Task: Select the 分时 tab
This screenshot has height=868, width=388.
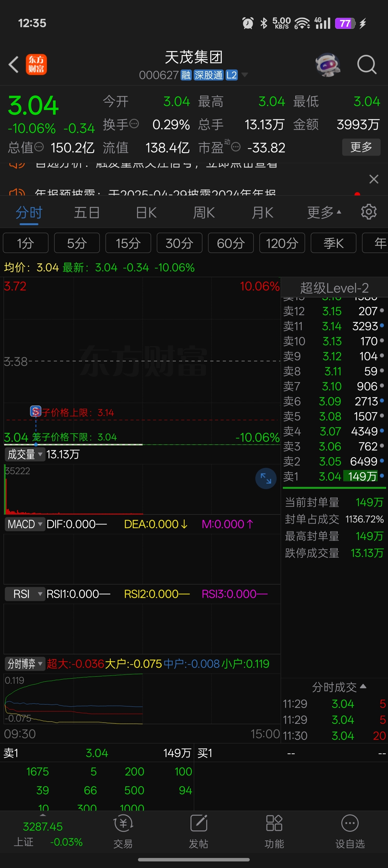Action: tap(29, 213)
